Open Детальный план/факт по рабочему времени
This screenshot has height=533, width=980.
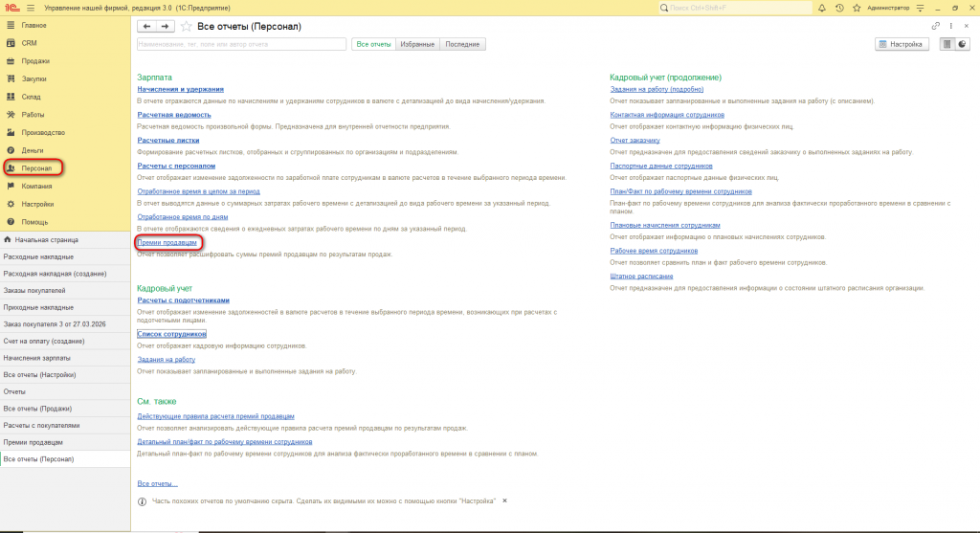pyautogui.click(x=224, y=442)
